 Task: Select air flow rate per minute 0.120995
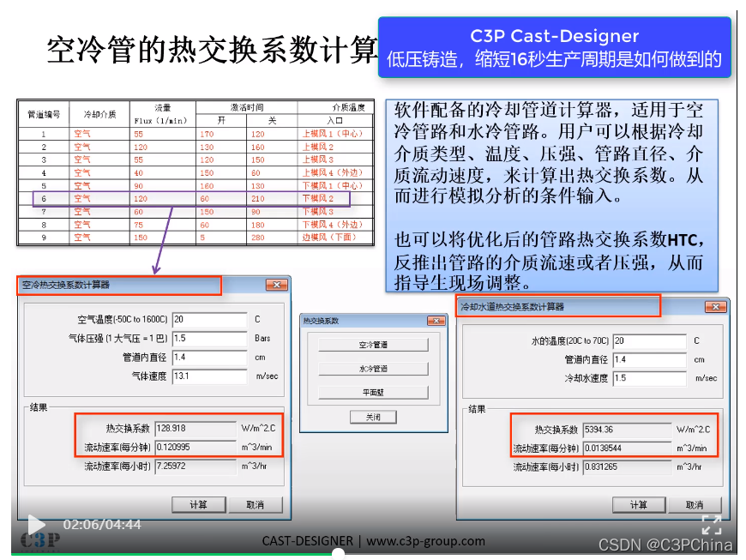pos(196,448)
